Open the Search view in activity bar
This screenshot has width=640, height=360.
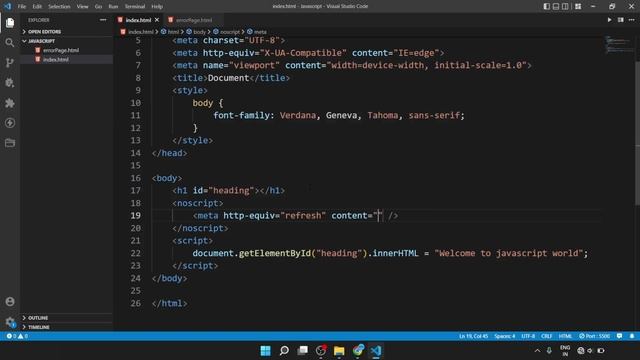click(10, 42)
